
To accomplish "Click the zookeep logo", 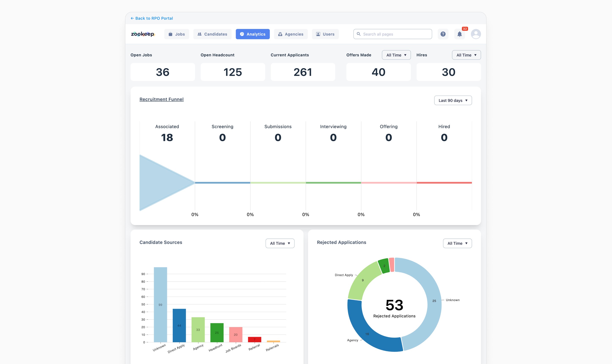I will click(x=143, y=34).
